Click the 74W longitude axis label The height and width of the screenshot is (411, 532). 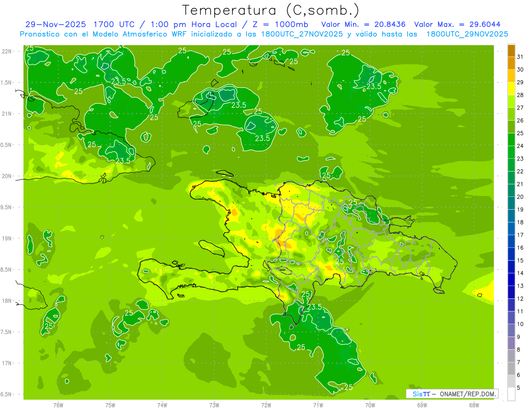pyautogui.click(x=162, y=405)
